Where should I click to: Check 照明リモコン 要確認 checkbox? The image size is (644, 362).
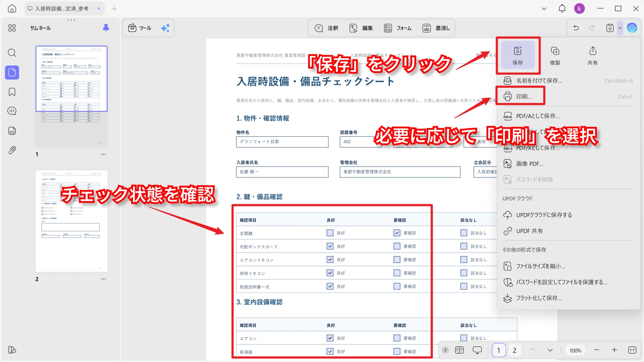(x=397, y=273)
